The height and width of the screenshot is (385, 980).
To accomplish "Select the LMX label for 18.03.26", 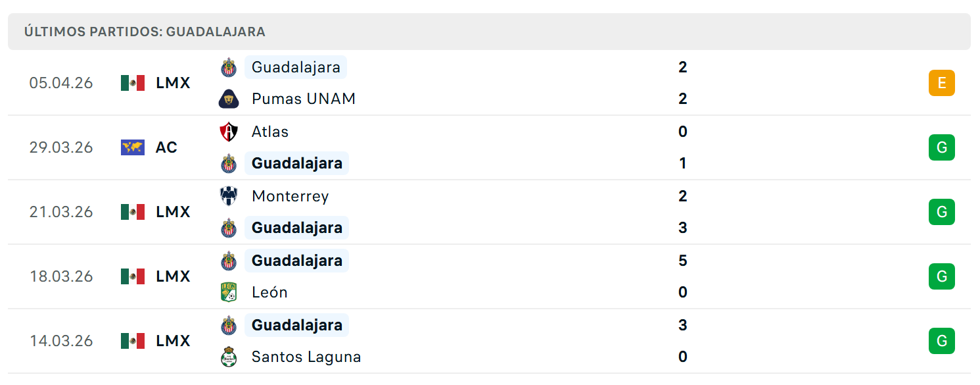I will click(x=173, y=276).
